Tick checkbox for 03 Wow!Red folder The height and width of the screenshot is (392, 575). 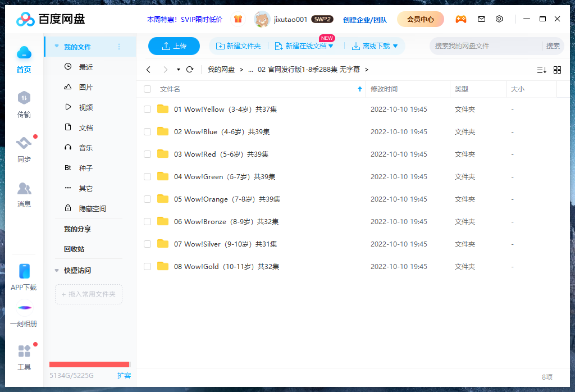click(x=148, y=154)
